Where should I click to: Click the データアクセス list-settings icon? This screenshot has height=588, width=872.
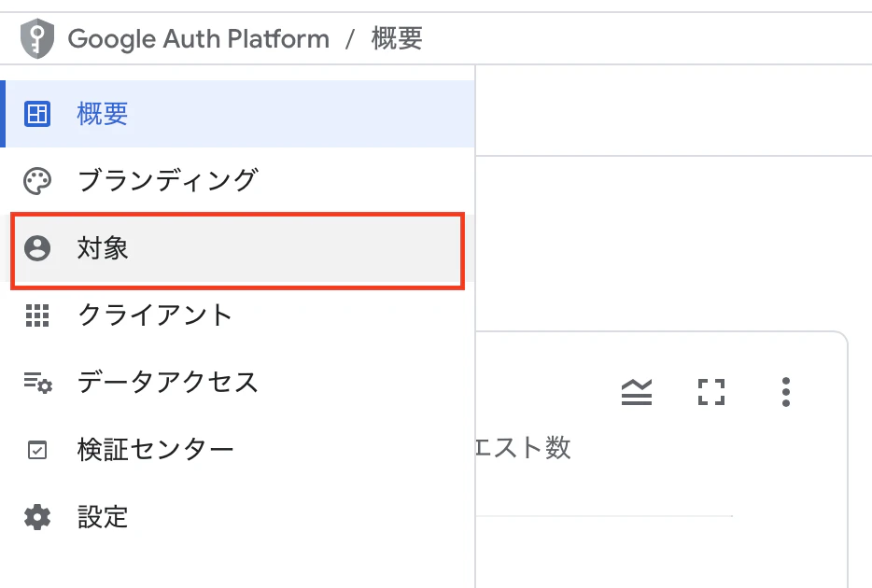tap(38, 383)
